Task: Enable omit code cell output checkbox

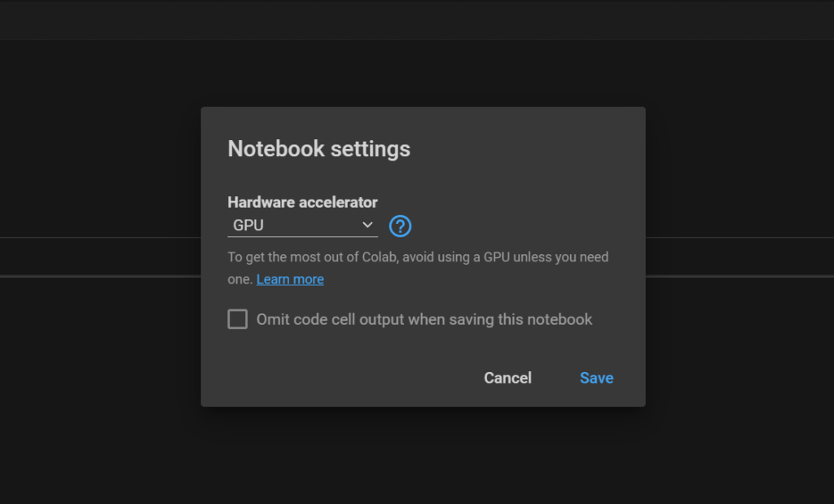Action: point(237,319)
